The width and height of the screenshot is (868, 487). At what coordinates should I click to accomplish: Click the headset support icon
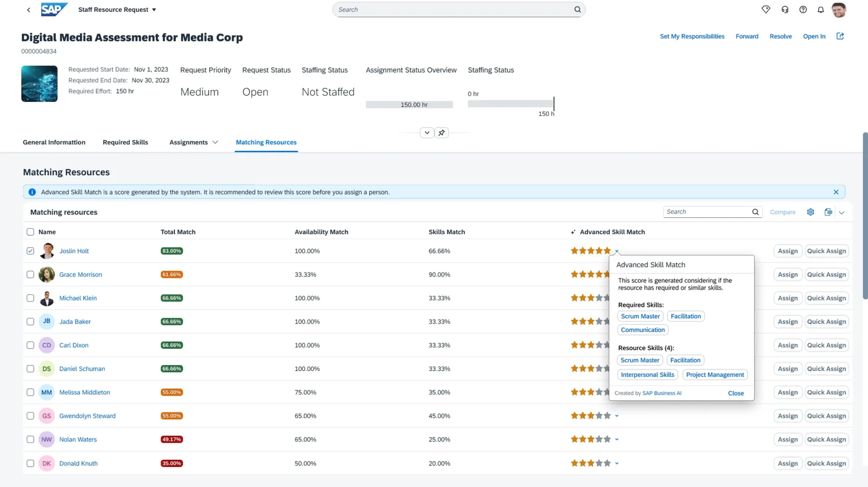pyautogui.click(x=784, y=10)
